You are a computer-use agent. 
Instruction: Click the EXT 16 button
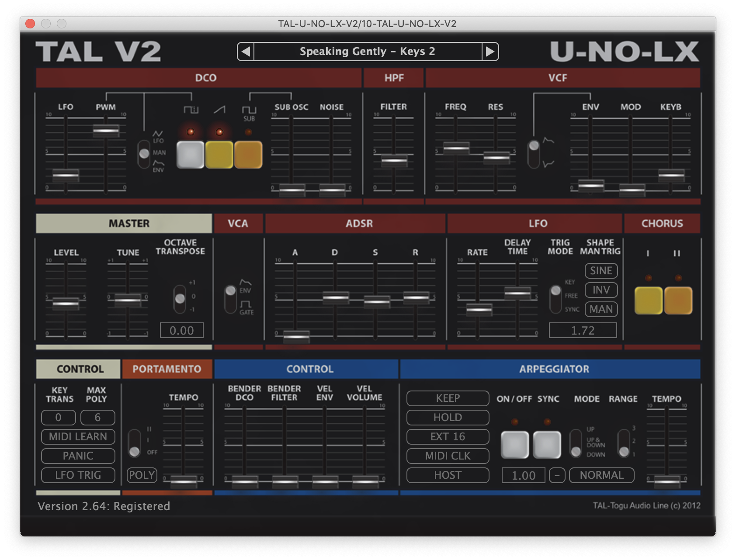coord(448,437)
